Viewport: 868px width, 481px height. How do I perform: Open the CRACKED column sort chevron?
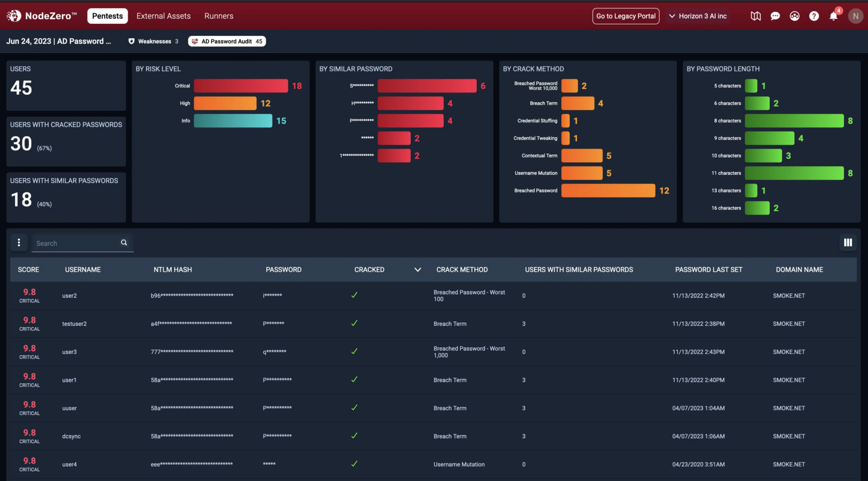[417, 270]
